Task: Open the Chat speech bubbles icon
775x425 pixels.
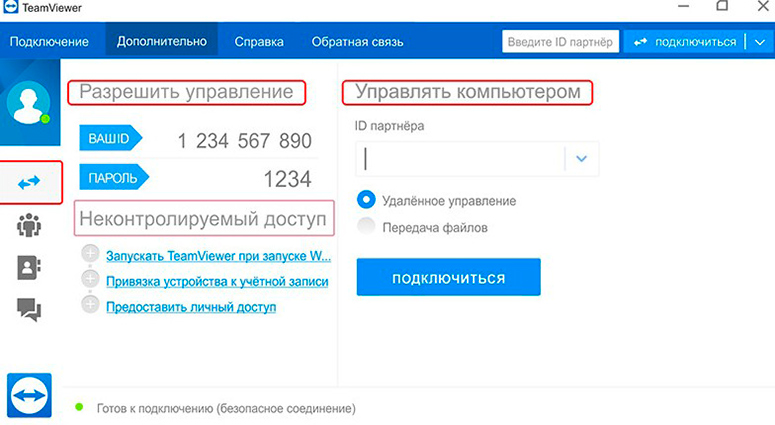Action: [x=29, y=310]
